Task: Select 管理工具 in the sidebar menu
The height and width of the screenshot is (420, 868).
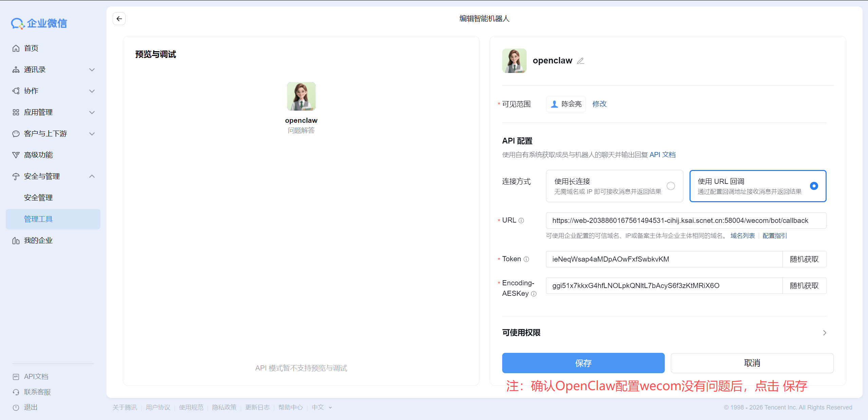Action: click(x=38, y=219)
